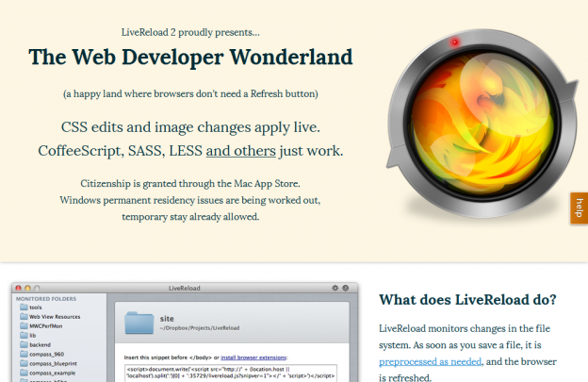This screenshot has width=588, height=382.
Task: Select the compass_960 folder icon
Action: 24,354
